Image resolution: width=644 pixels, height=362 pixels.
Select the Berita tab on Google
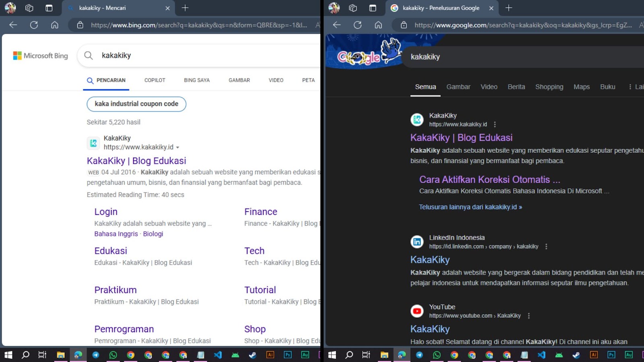(516, 87)
